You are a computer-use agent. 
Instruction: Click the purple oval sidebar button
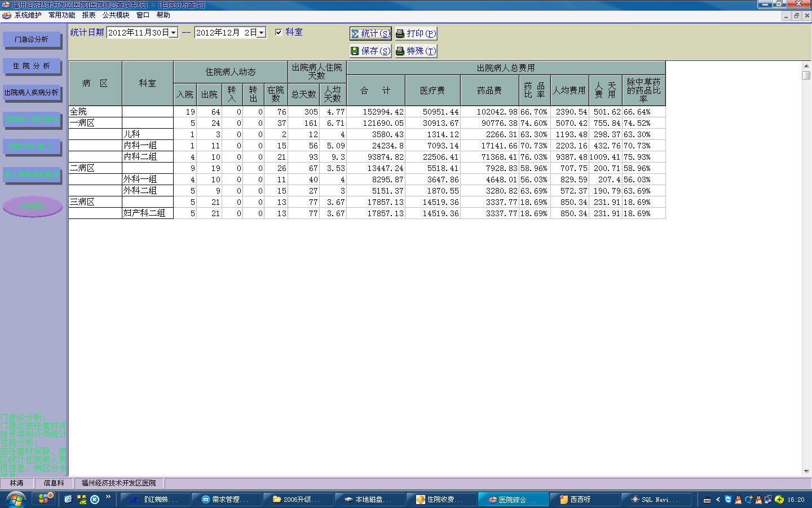pos(32,207)
